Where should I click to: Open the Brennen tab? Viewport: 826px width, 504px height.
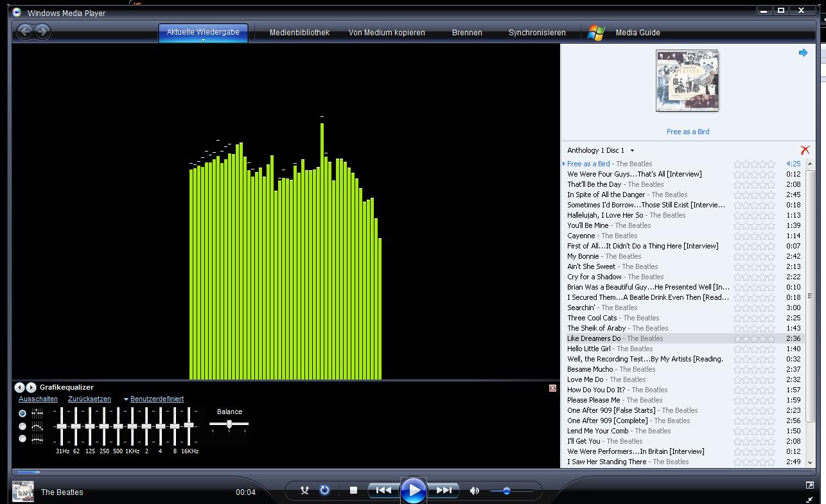[x=467, y=33]
